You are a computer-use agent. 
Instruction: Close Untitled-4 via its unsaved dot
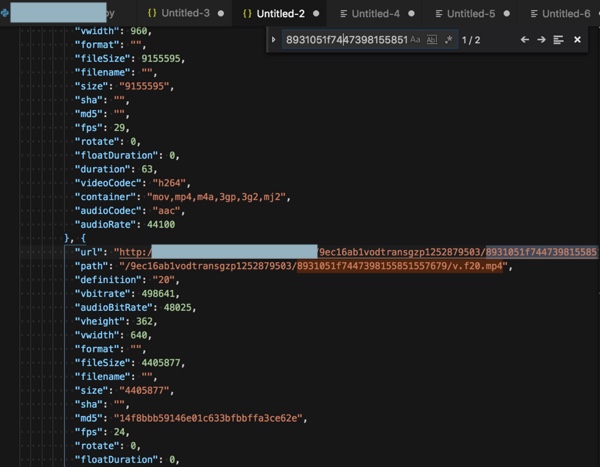pyautogui.click(x=411, y=13)
